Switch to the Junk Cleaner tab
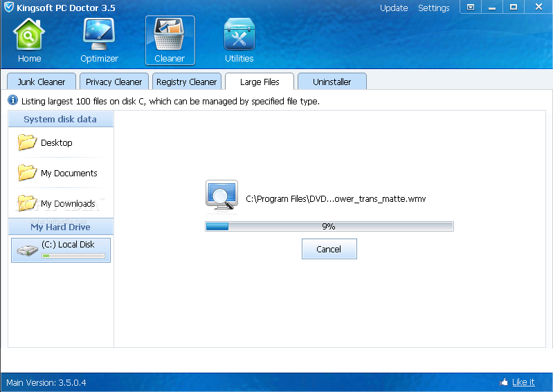553x392 pixels. click(42, 82)
